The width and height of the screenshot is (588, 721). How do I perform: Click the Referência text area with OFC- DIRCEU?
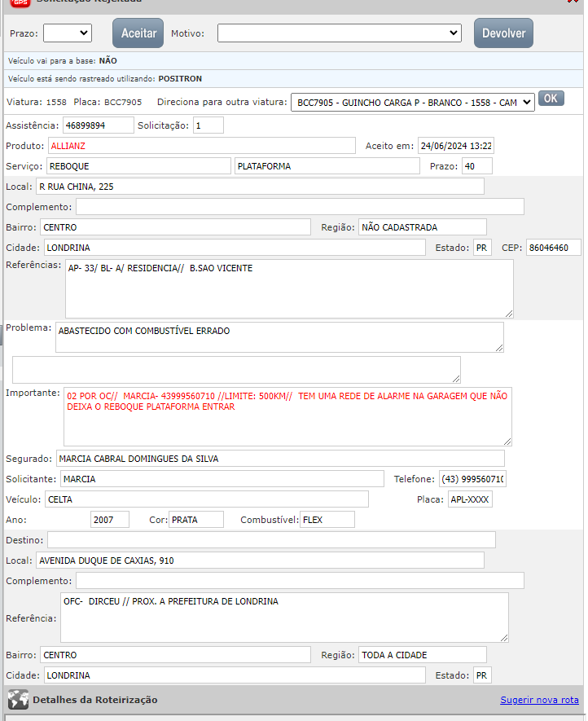[x=284, y=618]
